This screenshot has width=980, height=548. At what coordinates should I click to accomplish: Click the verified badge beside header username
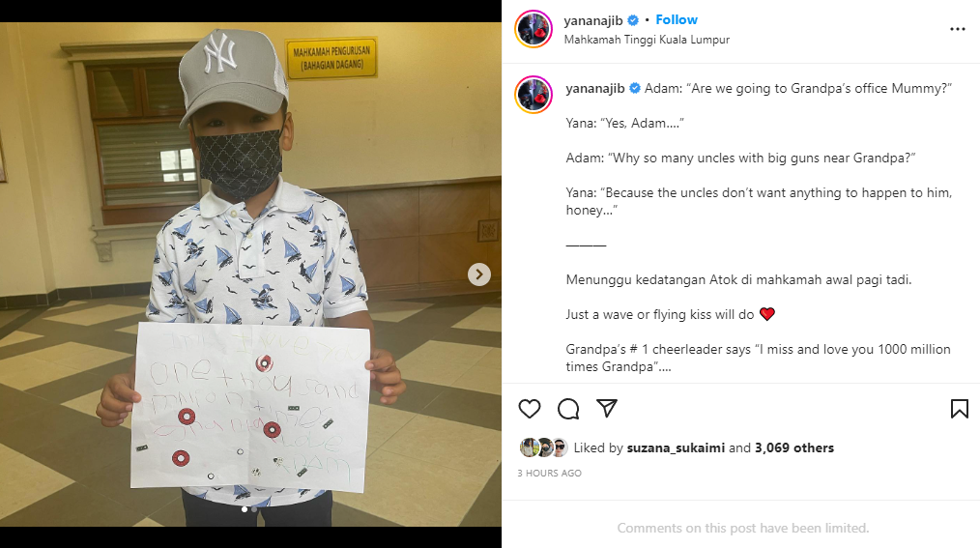click(x=632, y=20)
